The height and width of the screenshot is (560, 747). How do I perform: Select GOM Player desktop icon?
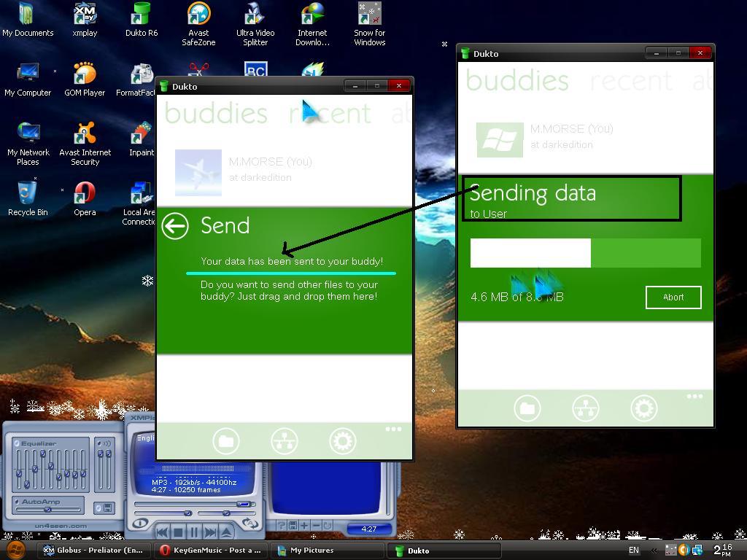85,80
